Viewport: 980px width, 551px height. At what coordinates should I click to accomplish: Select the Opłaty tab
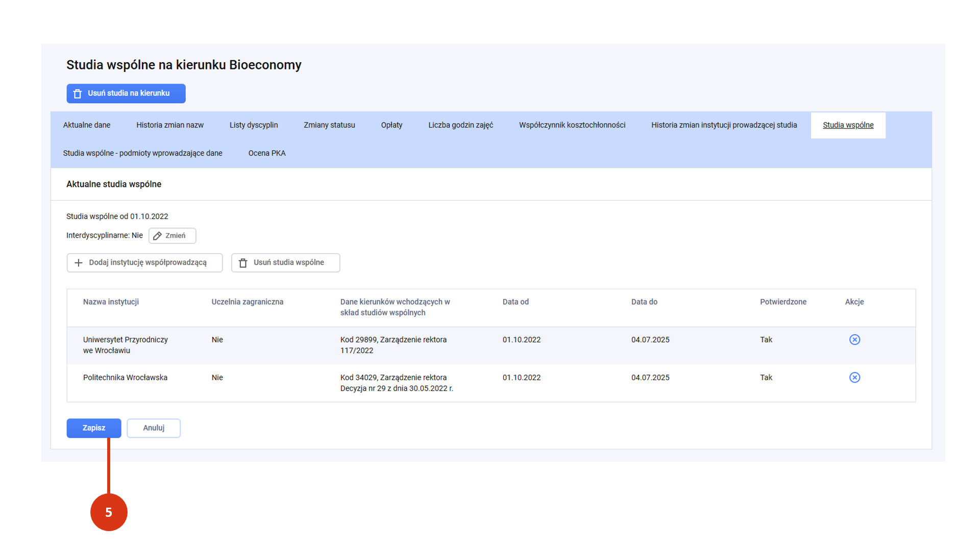(x=391, y=125)
